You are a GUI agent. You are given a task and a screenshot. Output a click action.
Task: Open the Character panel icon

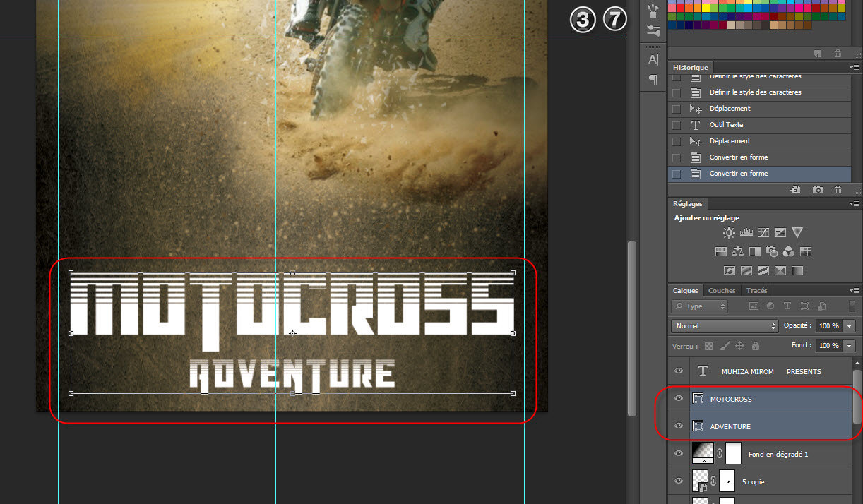pyautogui.click(x=653, y=59)
